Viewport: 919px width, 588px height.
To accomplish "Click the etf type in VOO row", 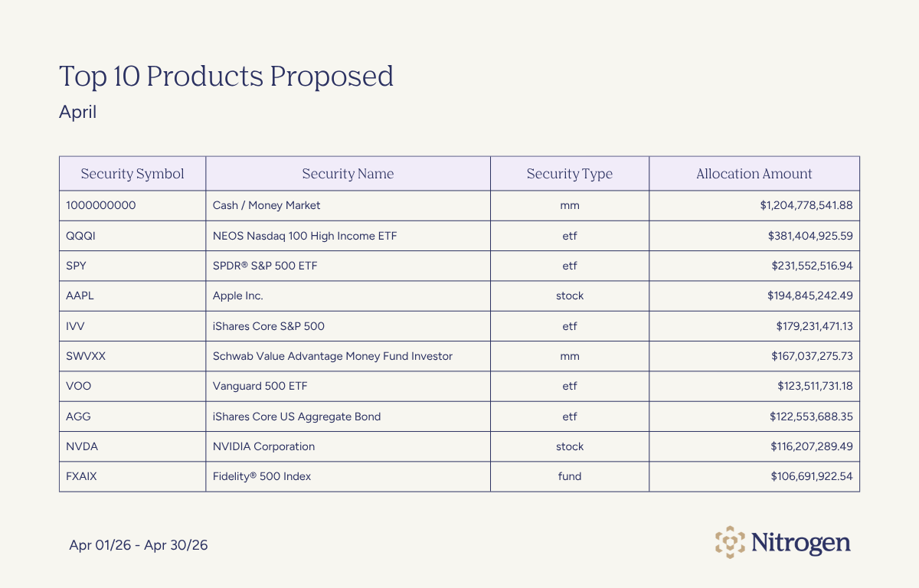I will pos(570,386).
